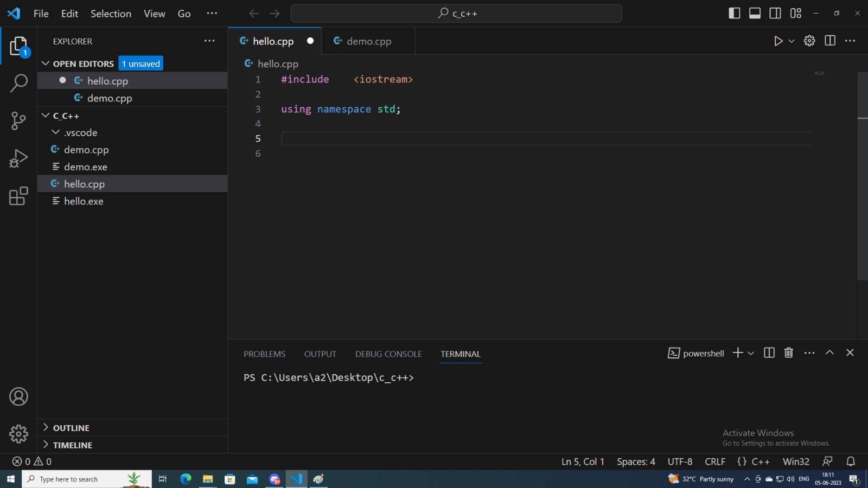Switch to the Output panel tab
This screenshot has width=868, height=488.
(320, 354)
